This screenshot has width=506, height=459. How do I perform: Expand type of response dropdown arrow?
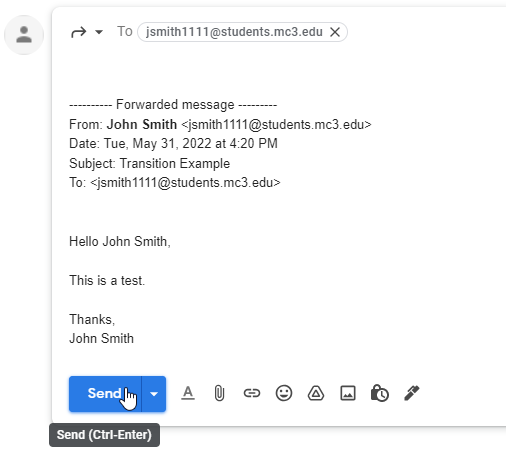pyautogui.click(x=99, y=32)
